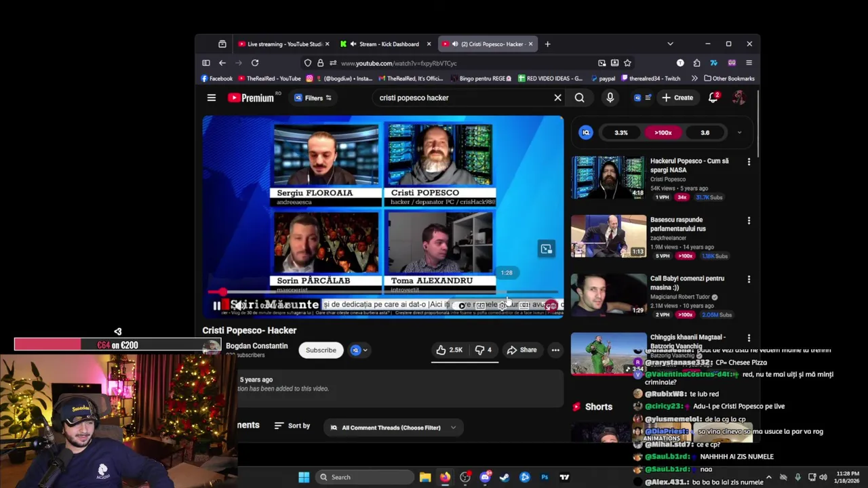Screen dimensions: 868x488
Task: Like the video with thumbs up
Action: click(449, 350)
